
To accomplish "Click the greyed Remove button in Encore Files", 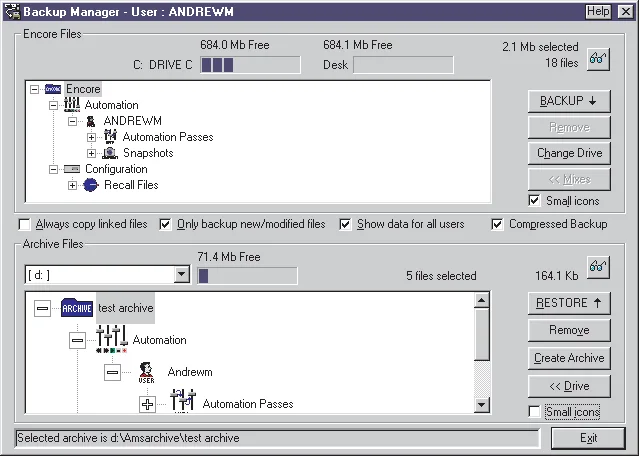I will 569,128.
